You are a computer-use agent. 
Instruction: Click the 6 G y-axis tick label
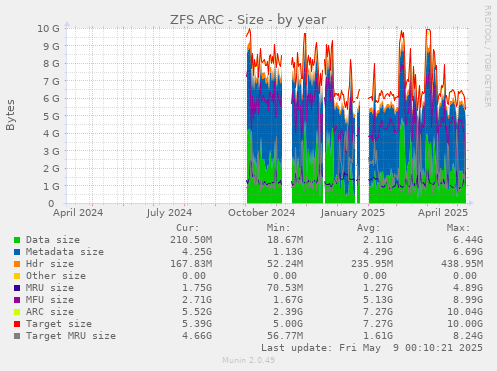coord(51,98)
